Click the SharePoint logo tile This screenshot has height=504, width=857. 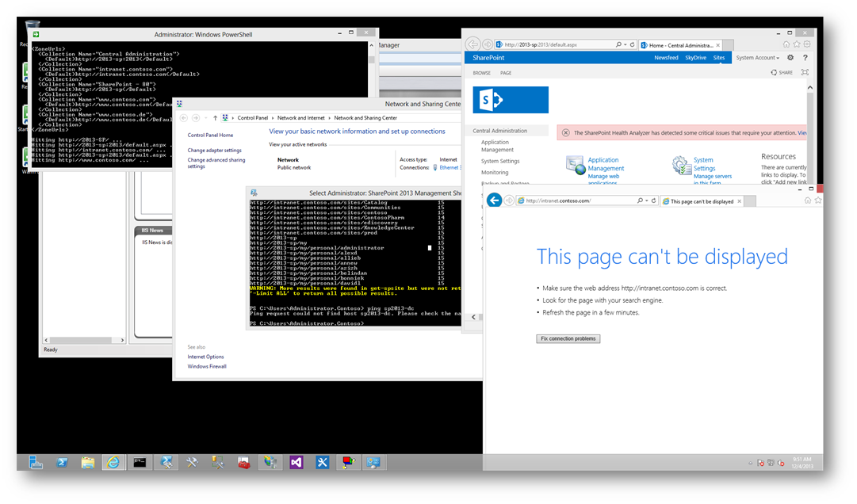511,100
